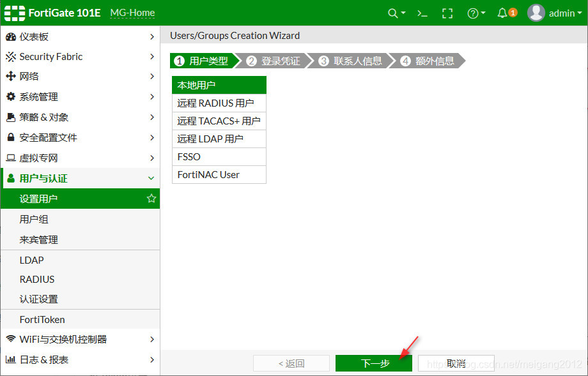The height and width of the screenshot is (376, 588).
Task: Favorite the 设置用户 page with star
Action: pyautogui.click(x=151, y=199)
